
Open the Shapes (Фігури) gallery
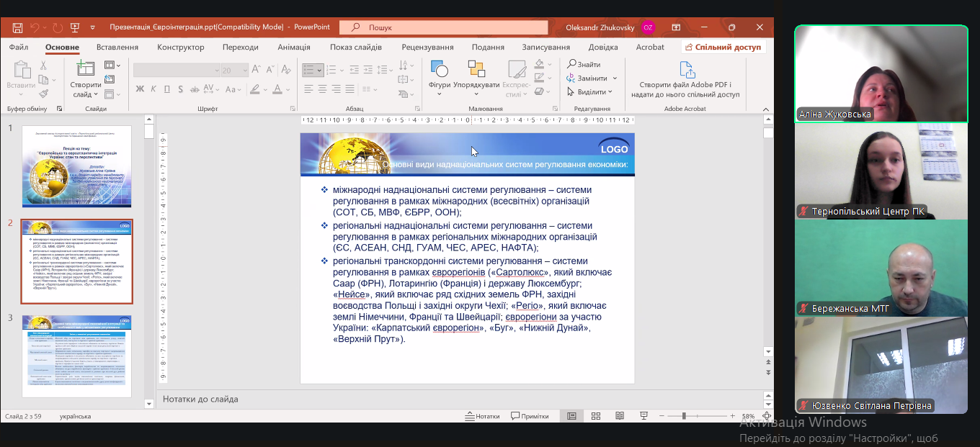[x=439, y=71]
